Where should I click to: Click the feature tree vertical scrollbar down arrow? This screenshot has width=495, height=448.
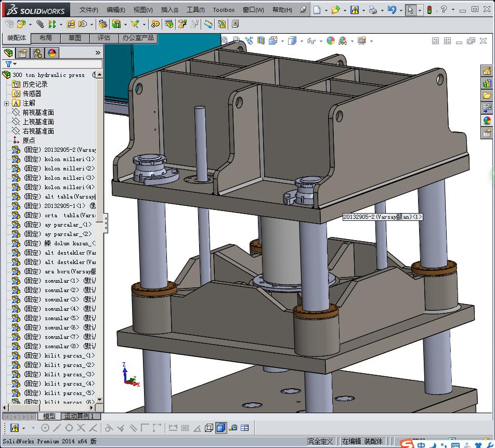tap(100, 400)
